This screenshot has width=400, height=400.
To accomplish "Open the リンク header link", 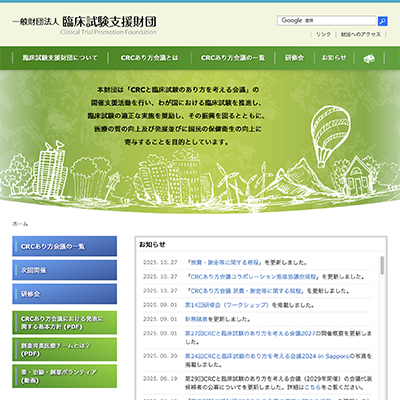I will point(323,34).
